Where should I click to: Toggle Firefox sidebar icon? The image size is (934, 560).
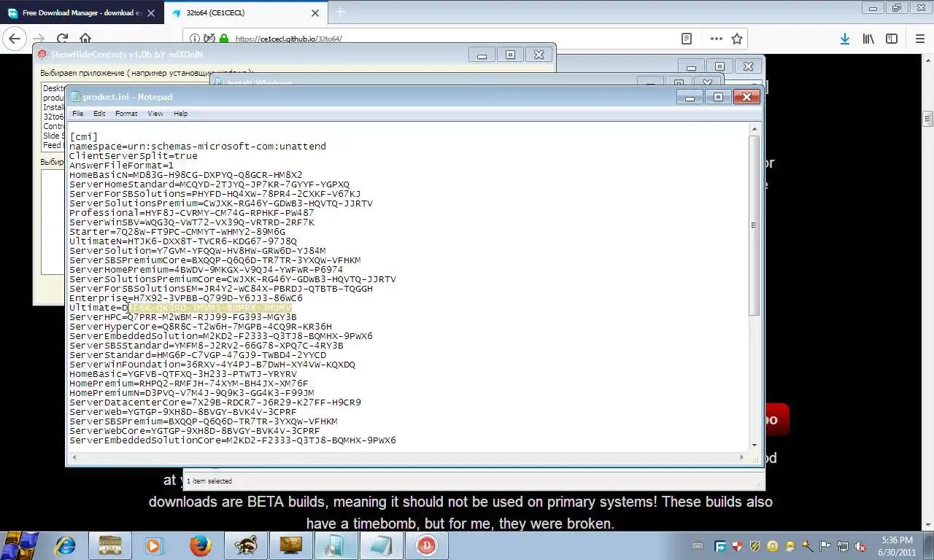click(892, 39)
